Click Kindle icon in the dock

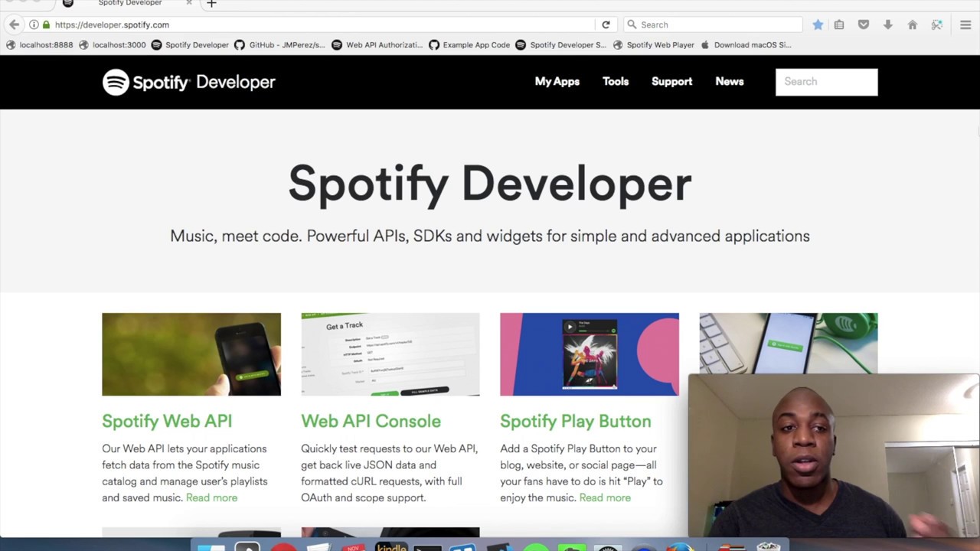391,546
